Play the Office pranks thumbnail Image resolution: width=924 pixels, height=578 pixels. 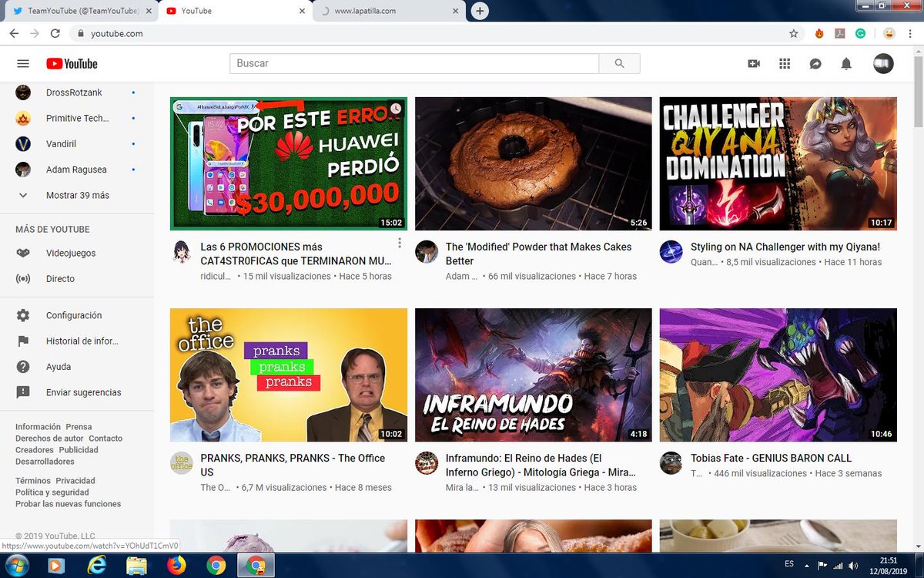tap(288, 375)
